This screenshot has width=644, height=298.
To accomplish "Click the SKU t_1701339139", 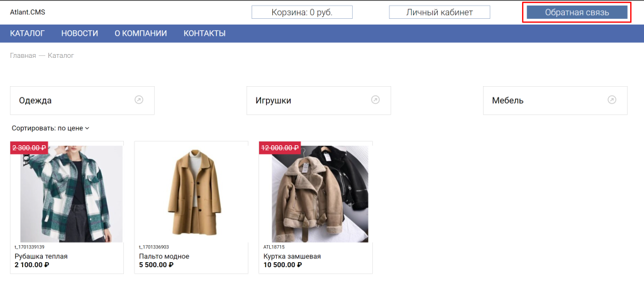I will 30,247.
